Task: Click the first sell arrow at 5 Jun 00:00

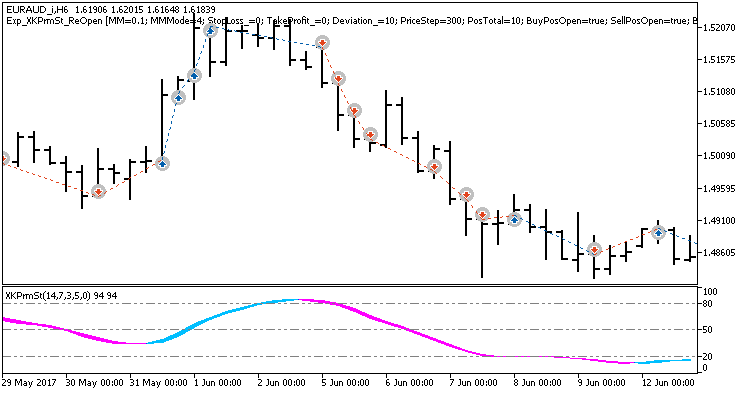Action: tap(323, 43)
